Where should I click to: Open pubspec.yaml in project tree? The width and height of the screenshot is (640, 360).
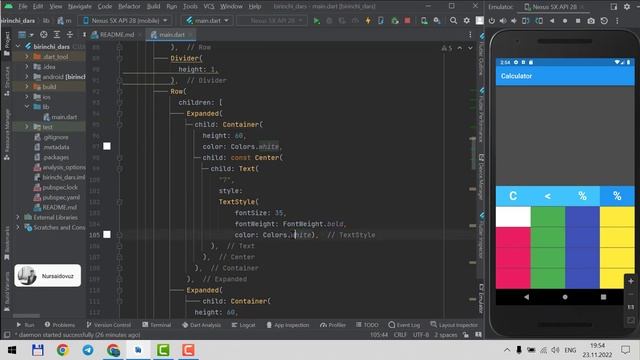(57, 197)
